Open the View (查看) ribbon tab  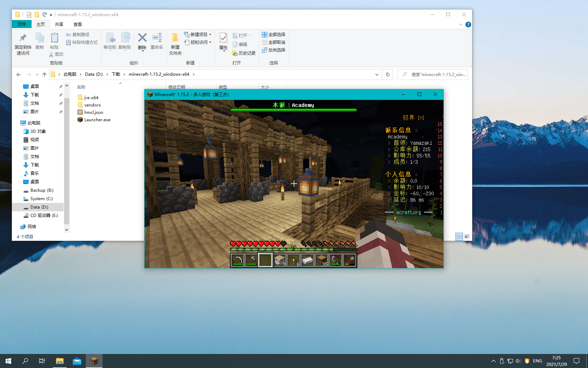tap(78, 25)
